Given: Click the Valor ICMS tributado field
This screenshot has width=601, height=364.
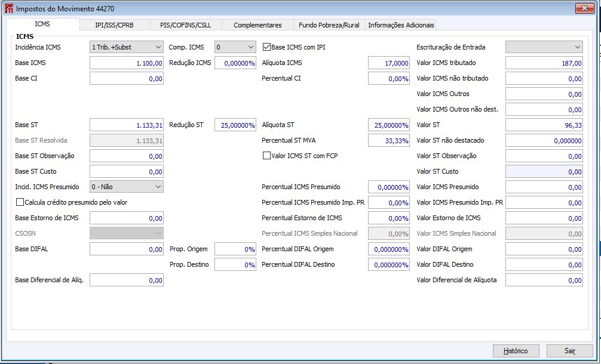Looking at the screenshot, I should (x=544, y=63).
